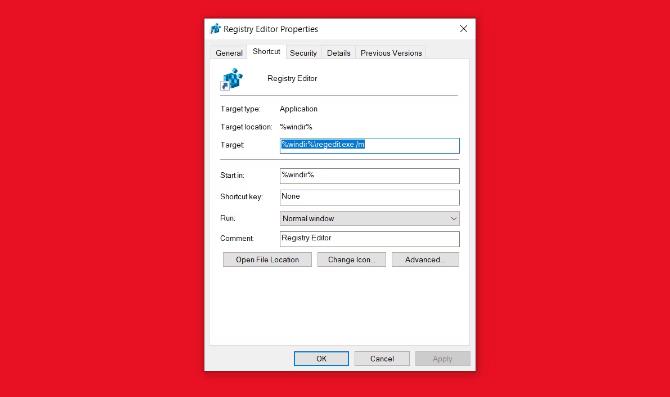Click the 'Target:' label
This screenshot has height=397, width=670.
click(232, 145)
